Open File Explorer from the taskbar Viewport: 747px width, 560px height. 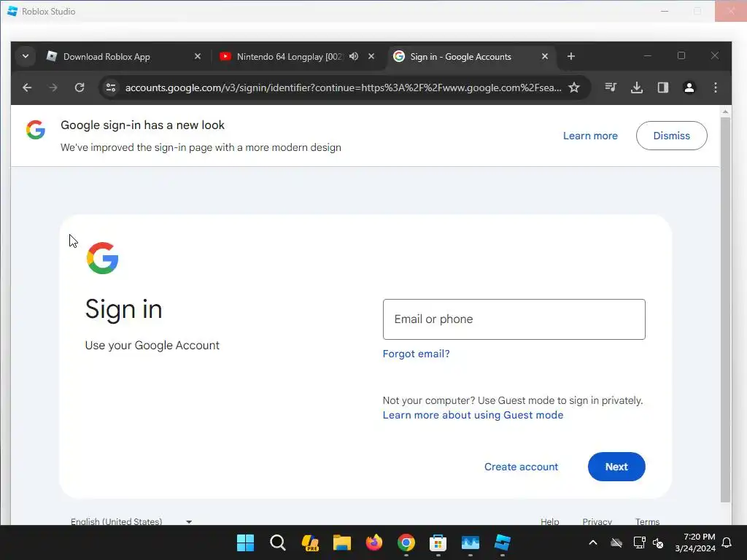click(341, 542)
